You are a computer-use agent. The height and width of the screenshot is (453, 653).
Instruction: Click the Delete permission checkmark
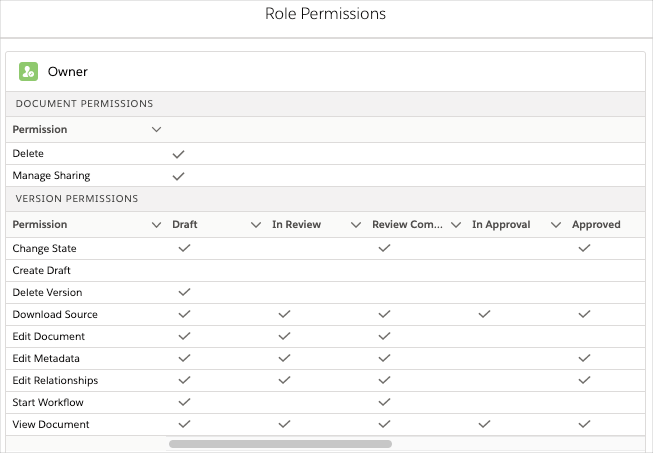(x=179, y=154)
